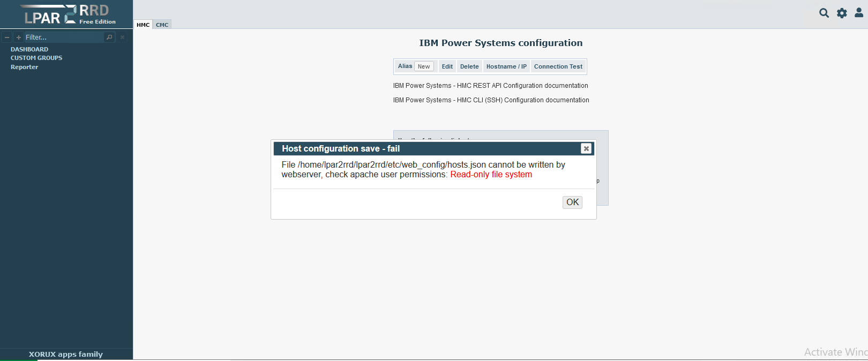868x361 pixels.
Task: Switch to the HMC tab
Action: point(143,25)
